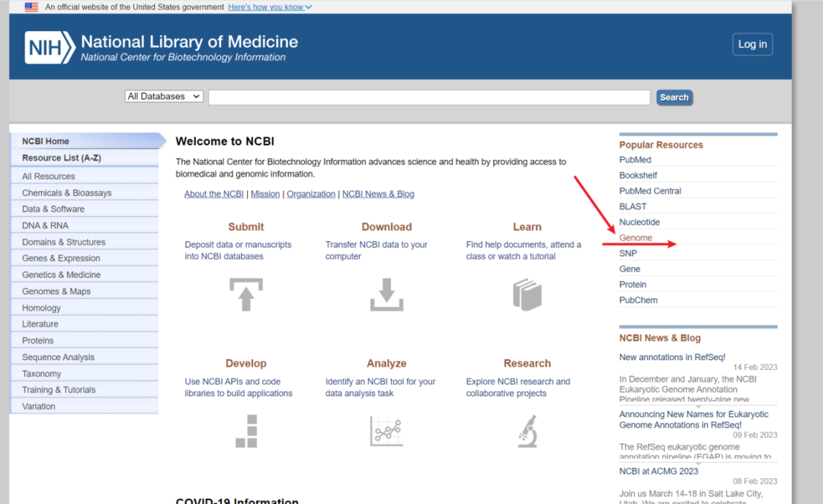The height and width of the screenshot is (504, 823).
Task: Open the All Databases dropdown
Action: pos(164,97)
